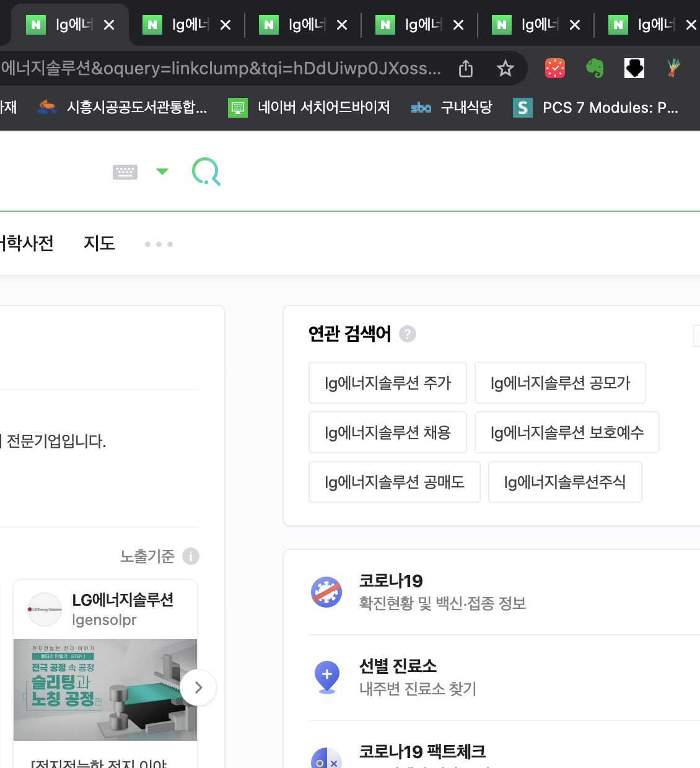Search related term lg에너지솔루션주식
This screenshot has width=700, height=768.
click(565, 482)
